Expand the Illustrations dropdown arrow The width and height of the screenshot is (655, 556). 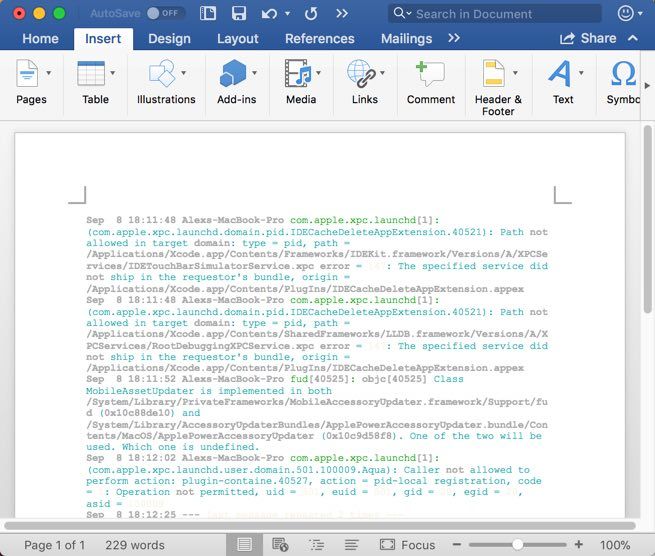point(183,73)
